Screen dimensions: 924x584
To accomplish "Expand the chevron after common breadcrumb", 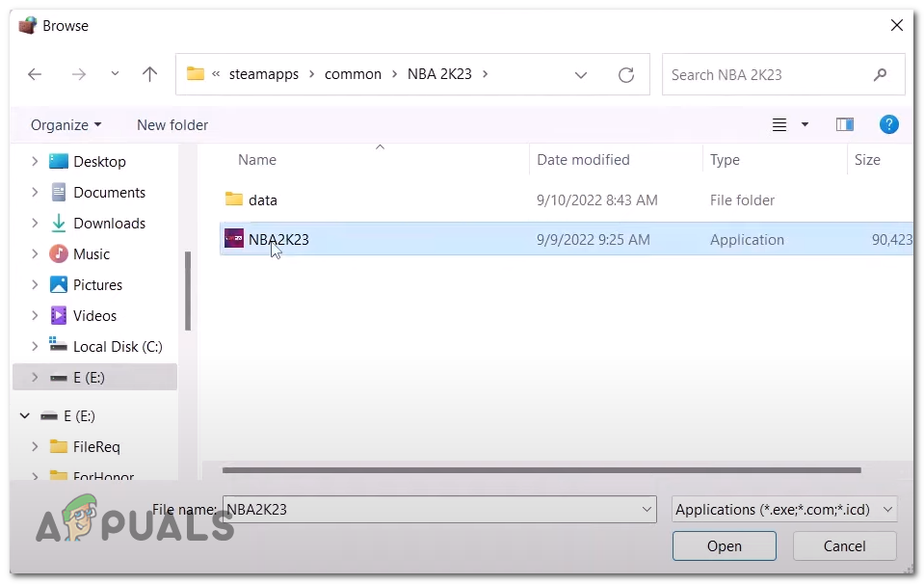I will point(394,74).
